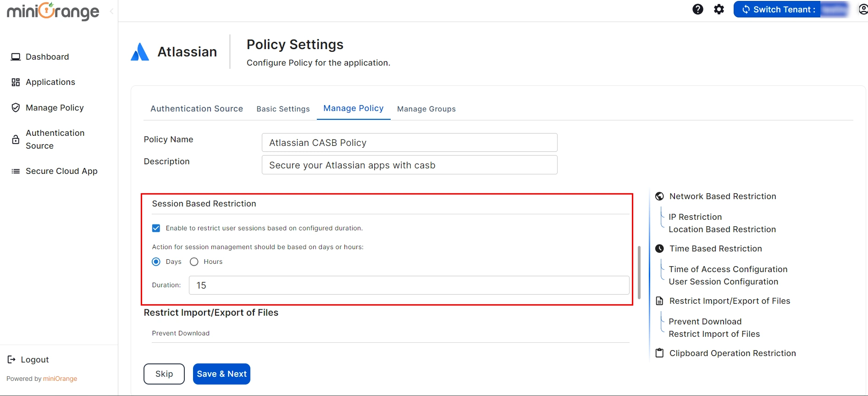
Task: Click the Description input field
Action: pos(409,165)
